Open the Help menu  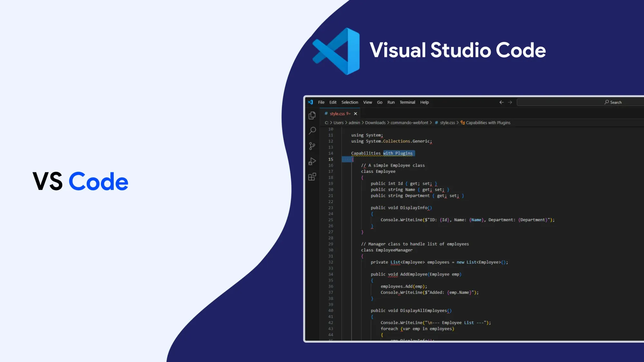click(424, 102)
